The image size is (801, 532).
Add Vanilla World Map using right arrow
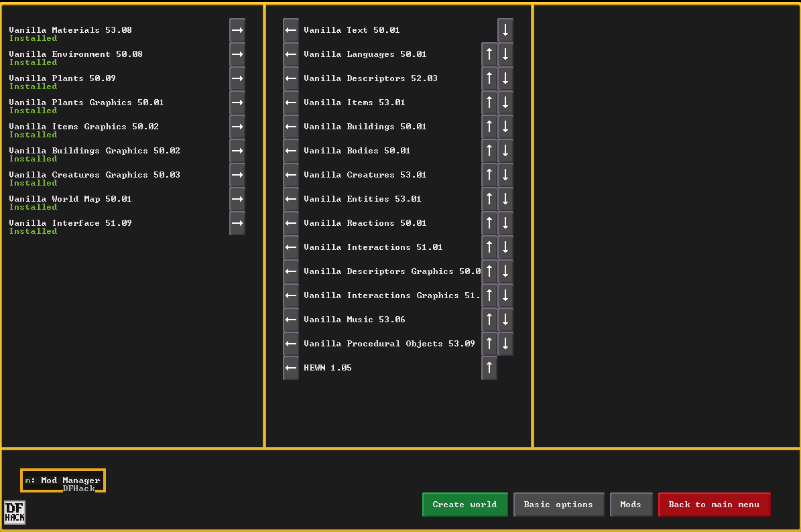coord(237,199)
